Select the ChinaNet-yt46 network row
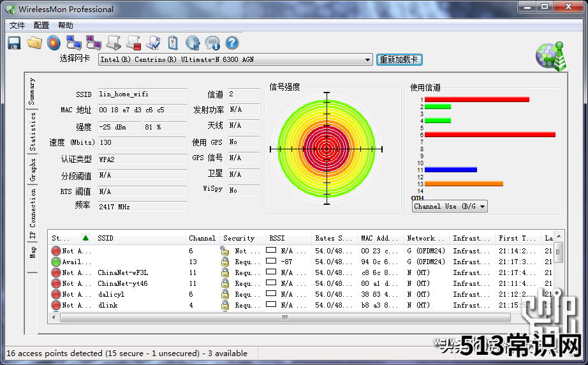The image size is (588, 365). click(x=302, y=283)
